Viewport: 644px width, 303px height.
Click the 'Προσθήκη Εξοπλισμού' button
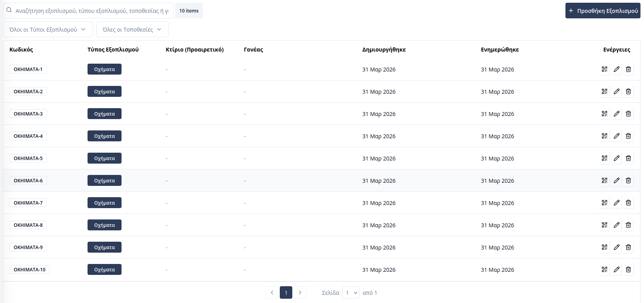(x=603, y=11)
